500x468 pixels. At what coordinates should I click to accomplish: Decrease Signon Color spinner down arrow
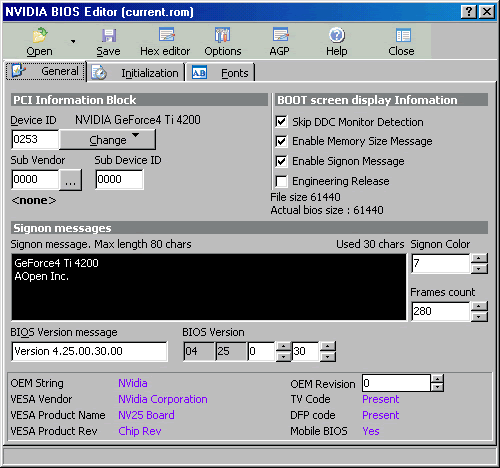click(479, 269)
